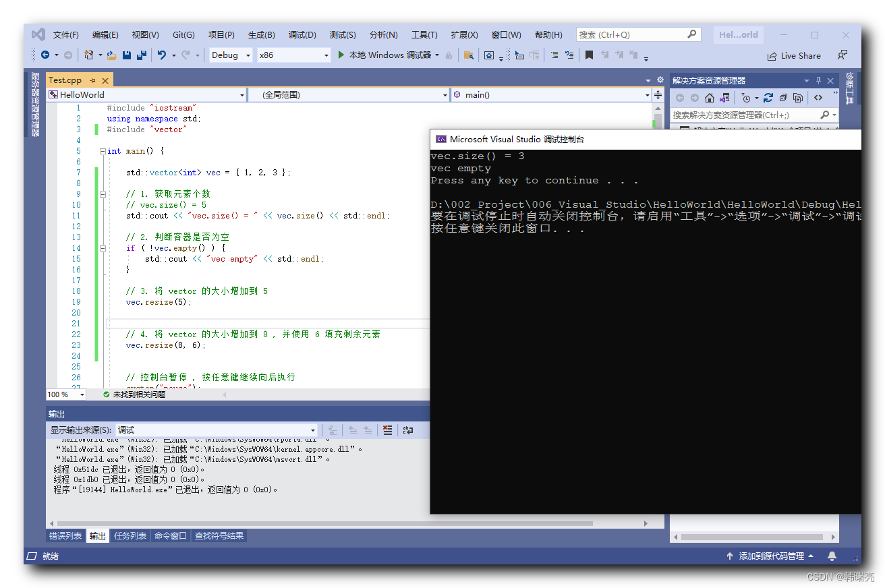Switch to the 命令窗口 tab

(171, 536)
